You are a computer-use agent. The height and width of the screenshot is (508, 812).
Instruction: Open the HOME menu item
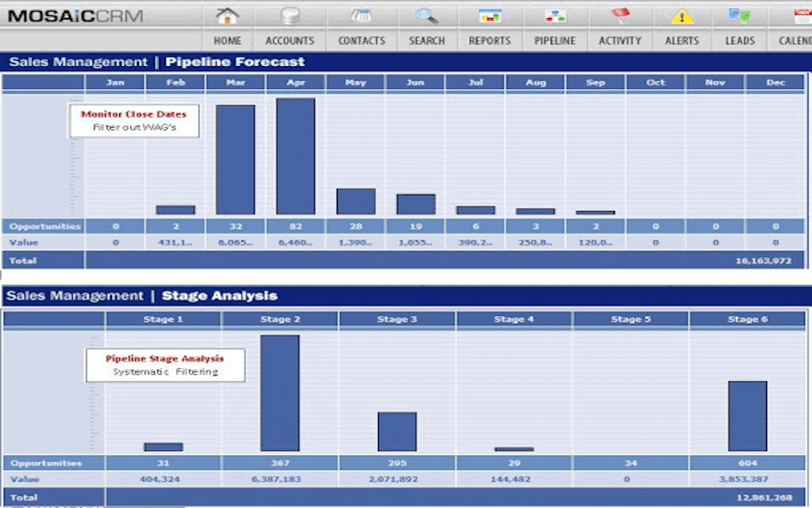coord(228,41)
